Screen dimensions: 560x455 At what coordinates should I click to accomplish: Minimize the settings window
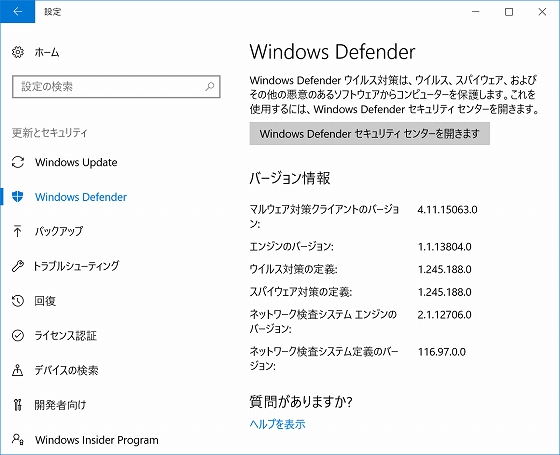pos(476,11)
